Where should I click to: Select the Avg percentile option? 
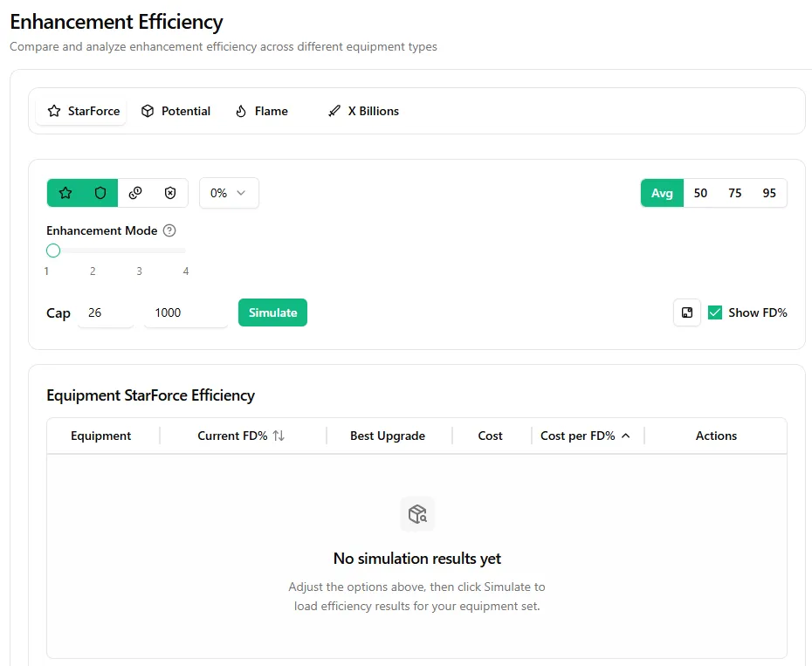pos(662,193)
